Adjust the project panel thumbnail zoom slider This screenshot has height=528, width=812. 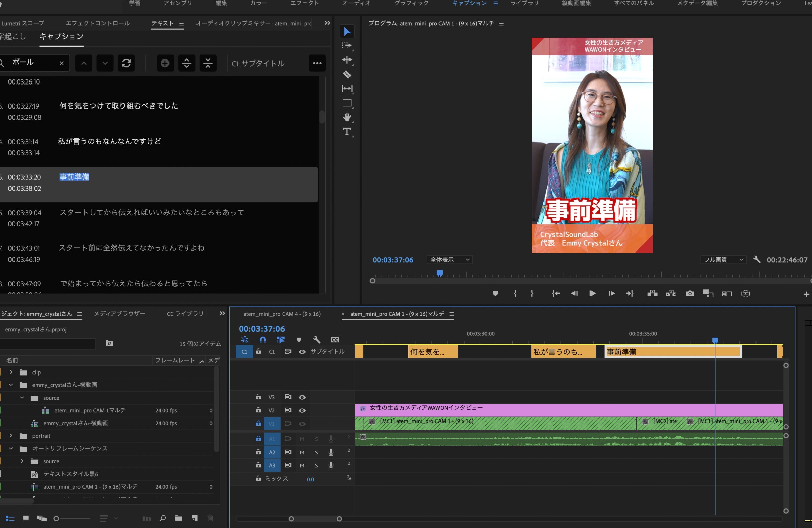[x=56, y=519]
